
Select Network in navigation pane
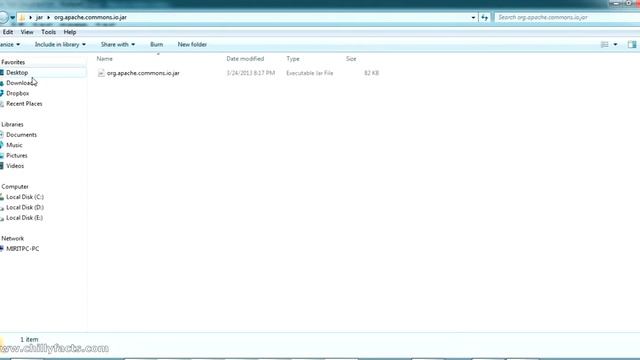click(x=13, y=238)
